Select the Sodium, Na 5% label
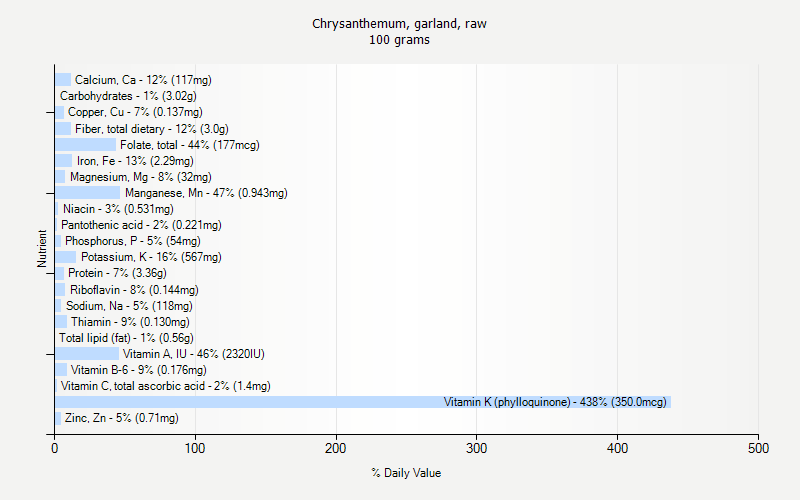Screen dimensions: 800x500 pyautogui.click(x=129, y=306)
